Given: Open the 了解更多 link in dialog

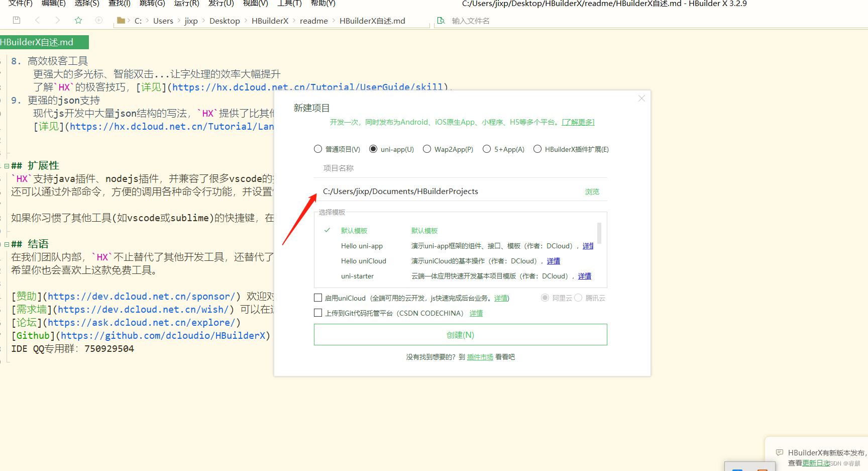Looking at the screenshot, I should (x=578, y=122).
